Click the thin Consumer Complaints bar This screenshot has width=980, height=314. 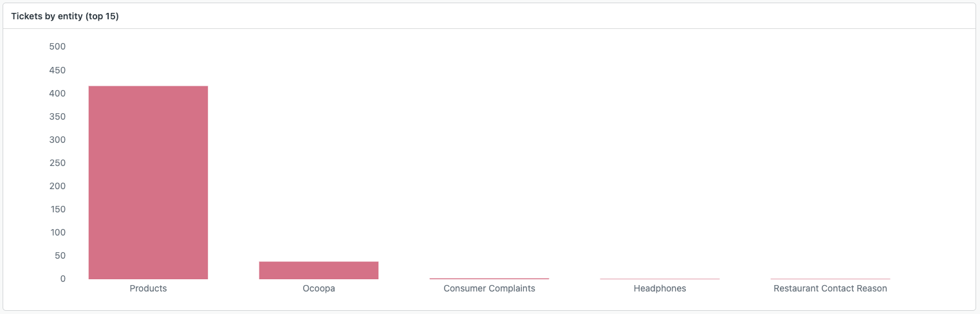(489, 279)
